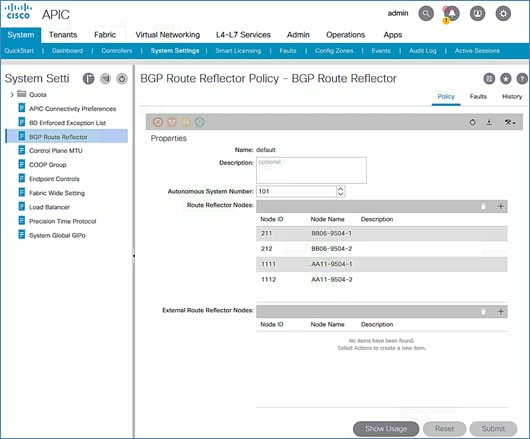Click the help question mark icon

[522, 79]
